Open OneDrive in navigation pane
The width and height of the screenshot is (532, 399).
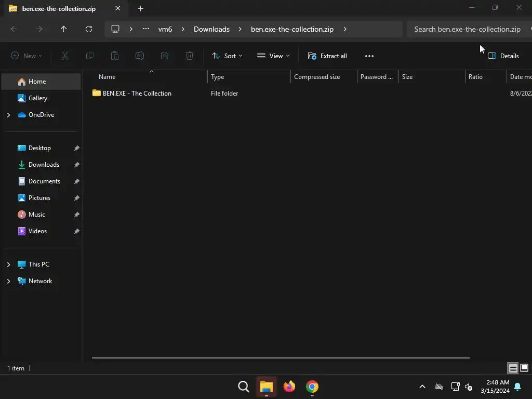point(41,115)
